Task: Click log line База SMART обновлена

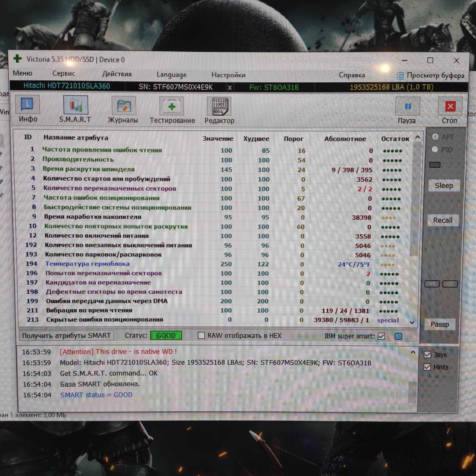Action: coord(100,384)
